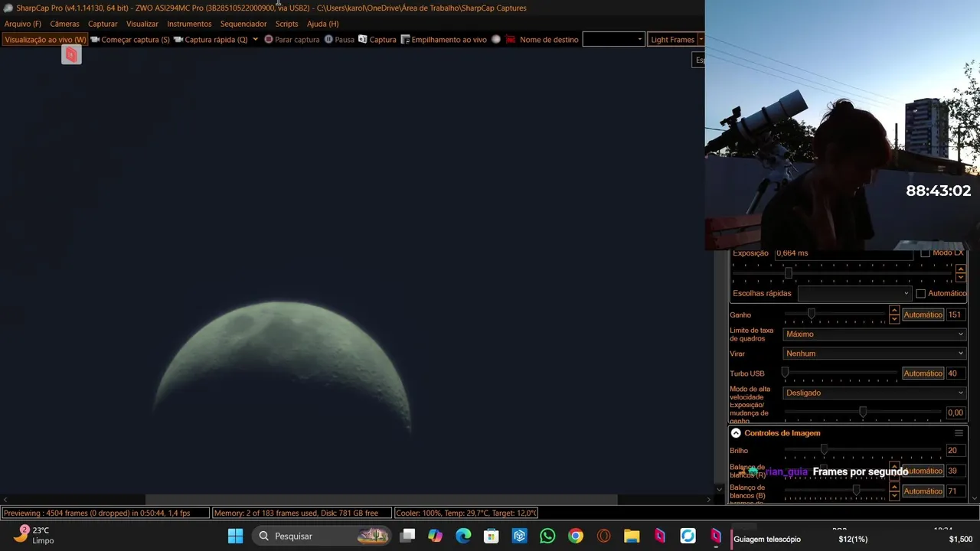Click the 0,00 value field
The width and height of the screenshot is (980, 551).
(955, 412)
